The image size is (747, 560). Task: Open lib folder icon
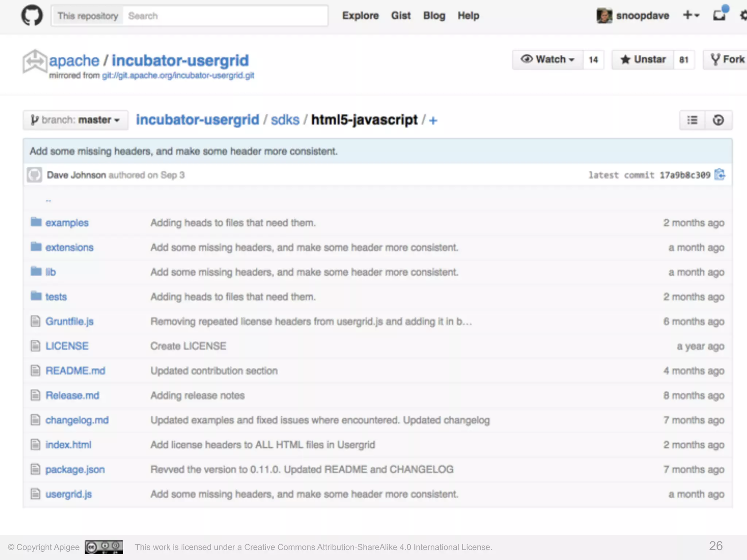(36, 271)
